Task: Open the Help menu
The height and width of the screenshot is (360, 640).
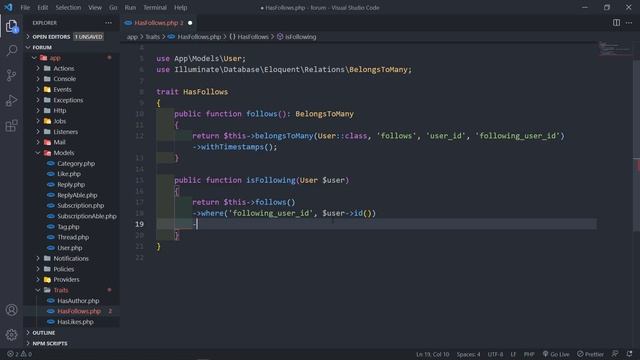Action: (x=180, y=7)
